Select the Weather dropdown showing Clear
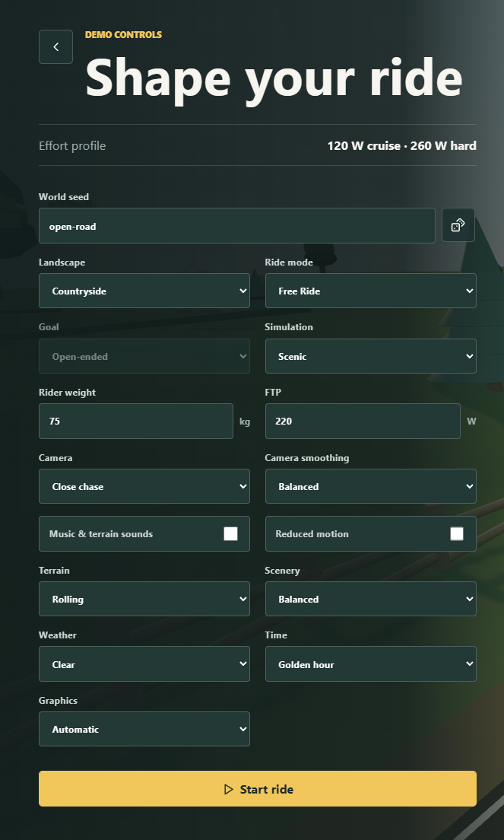The height and width of the screenshot is (840, 504). pos(144,664)
